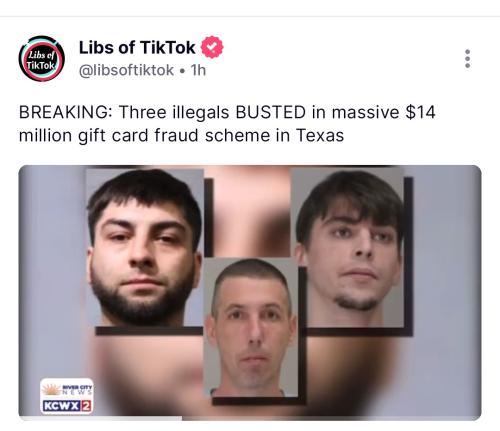Click the word BUSTED in the post

pos(270,112)
